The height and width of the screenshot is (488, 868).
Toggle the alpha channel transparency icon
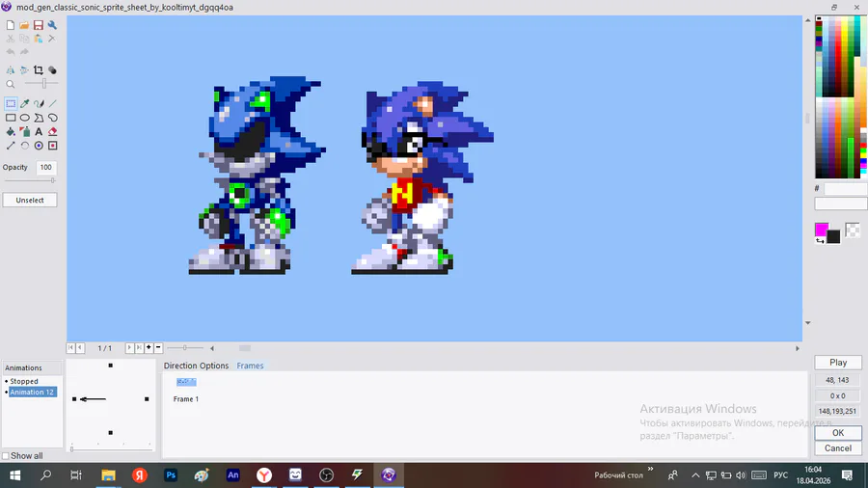coord(52,70)
